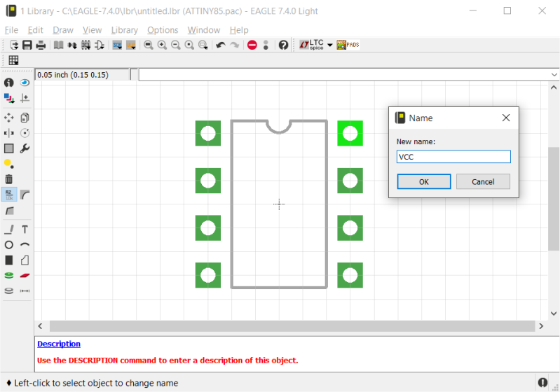Click the Zoom to fit icon
Image resolution: width=560 pixels, height=392 pixels.
[x=148, y=45]
